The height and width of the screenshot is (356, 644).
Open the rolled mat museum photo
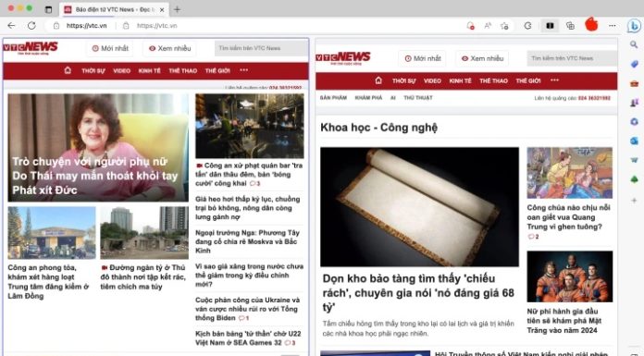pos(419,206)
